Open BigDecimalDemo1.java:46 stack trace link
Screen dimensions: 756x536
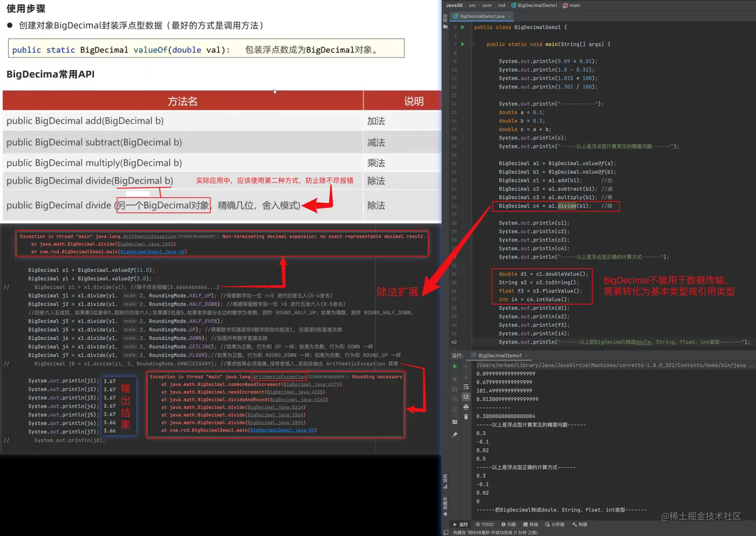(152, 252)
